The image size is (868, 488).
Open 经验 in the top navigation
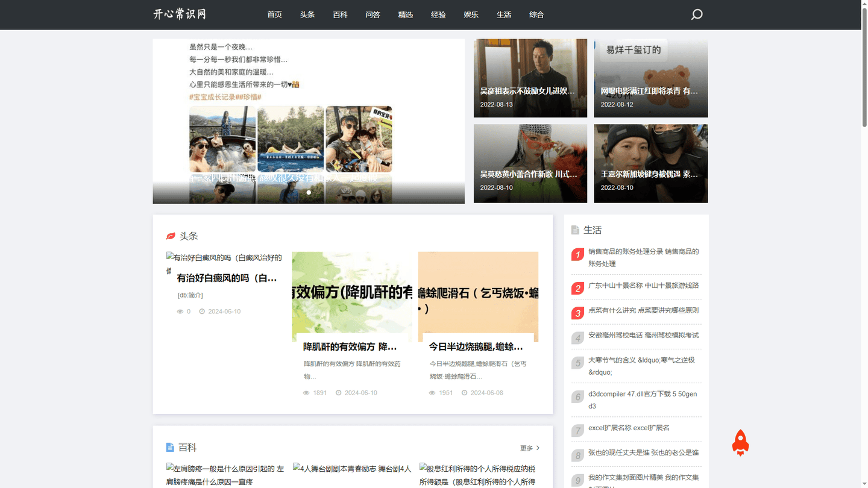point(438,14)
